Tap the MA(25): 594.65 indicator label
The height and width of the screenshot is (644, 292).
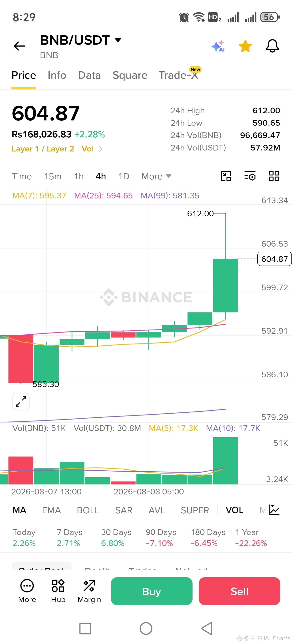(x=103, y=196)
